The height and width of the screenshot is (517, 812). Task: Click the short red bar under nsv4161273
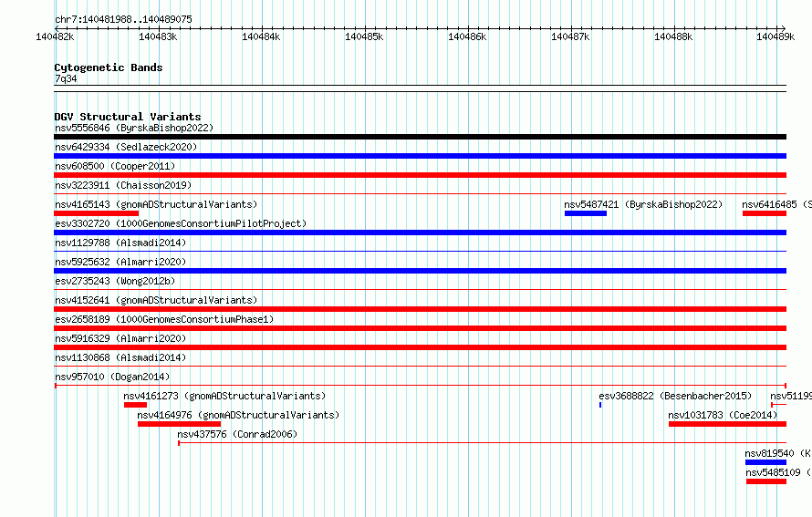pos(135,405)
